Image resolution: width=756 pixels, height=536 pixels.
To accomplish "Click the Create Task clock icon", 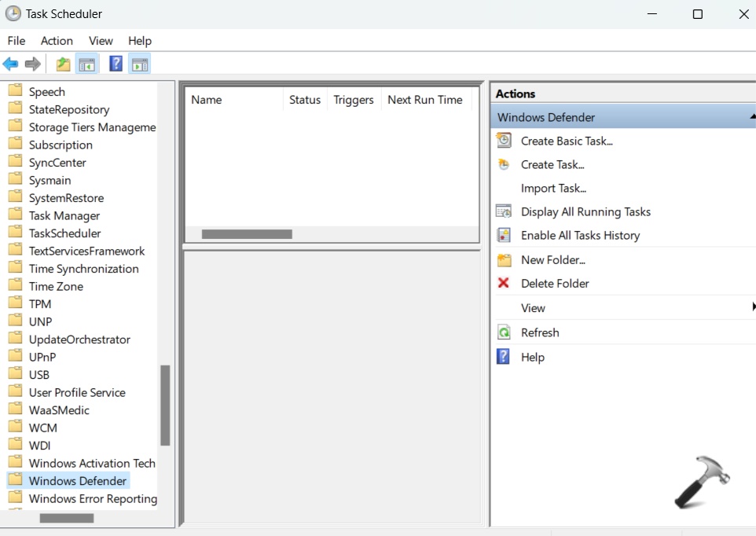I will (x=504, y=164).
